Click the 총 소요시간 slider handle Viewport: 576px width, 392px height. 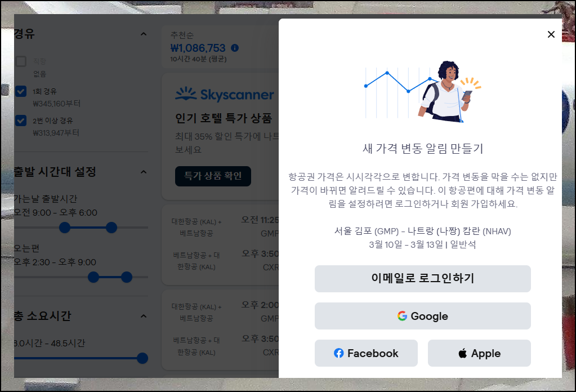(x=142, y=358)
